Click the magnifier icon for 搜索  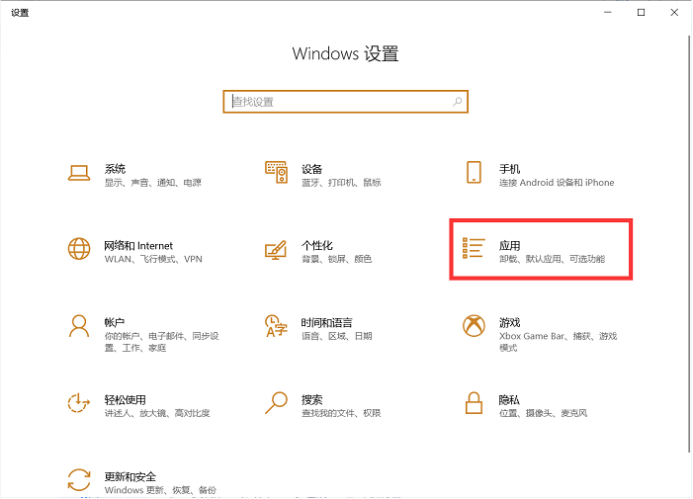[276, 403]
